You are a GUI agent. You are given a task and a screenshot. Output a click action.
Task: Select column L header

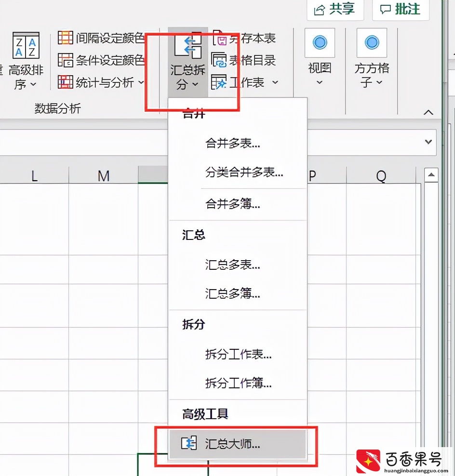34,175
